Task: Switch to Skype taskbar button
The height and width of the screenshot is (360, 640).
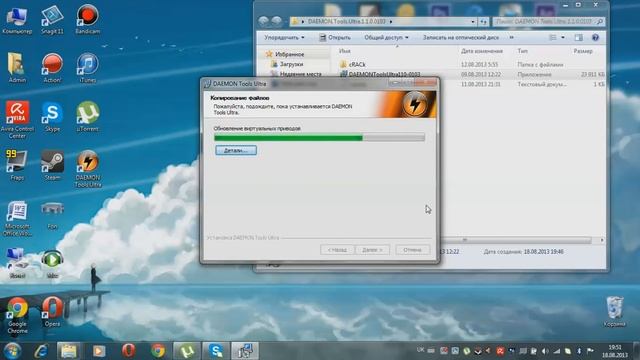Action: tap(216, 351)
